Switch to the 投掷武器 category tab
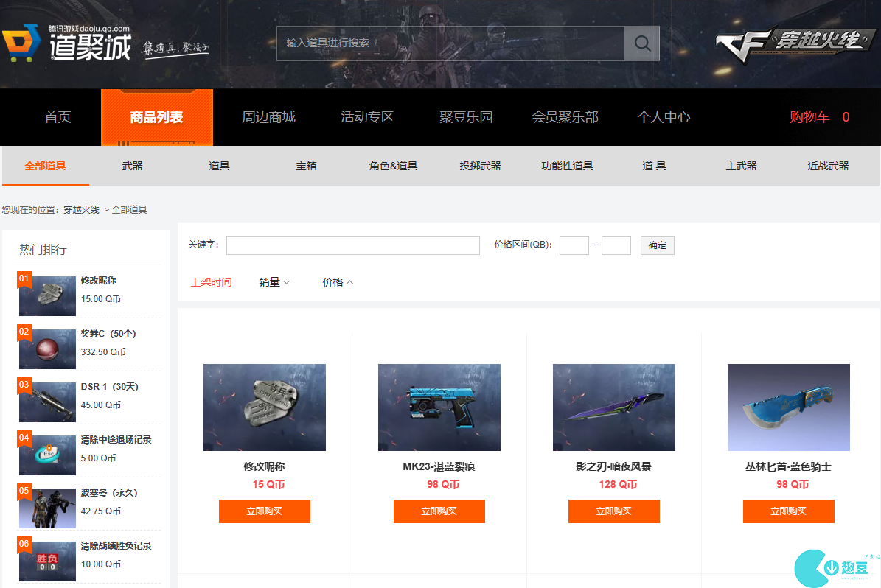The width and height of the screenshot is (881, 588). (481, 166)
